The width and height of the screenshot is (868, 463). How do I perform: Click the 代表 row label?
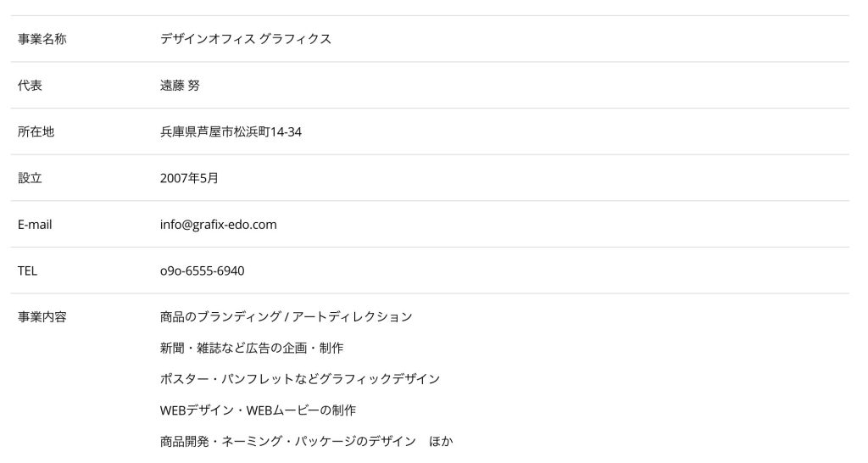tap(30, 86)
